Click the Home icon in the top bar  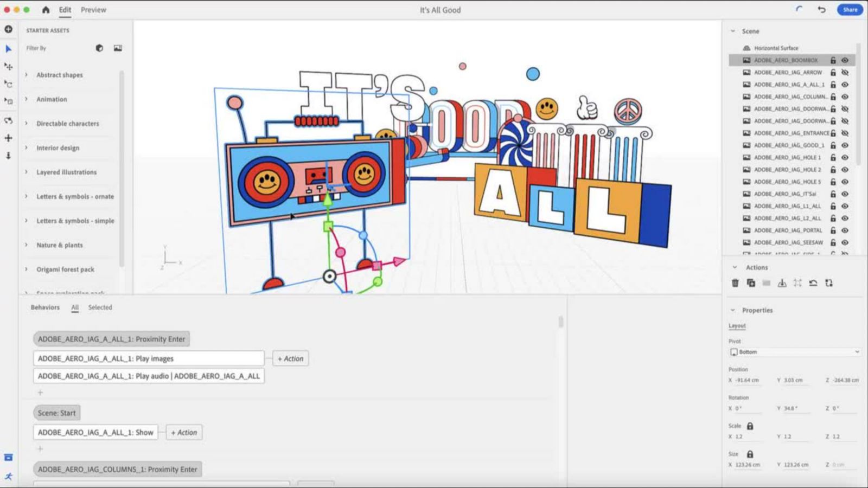(x=46, y=10)
